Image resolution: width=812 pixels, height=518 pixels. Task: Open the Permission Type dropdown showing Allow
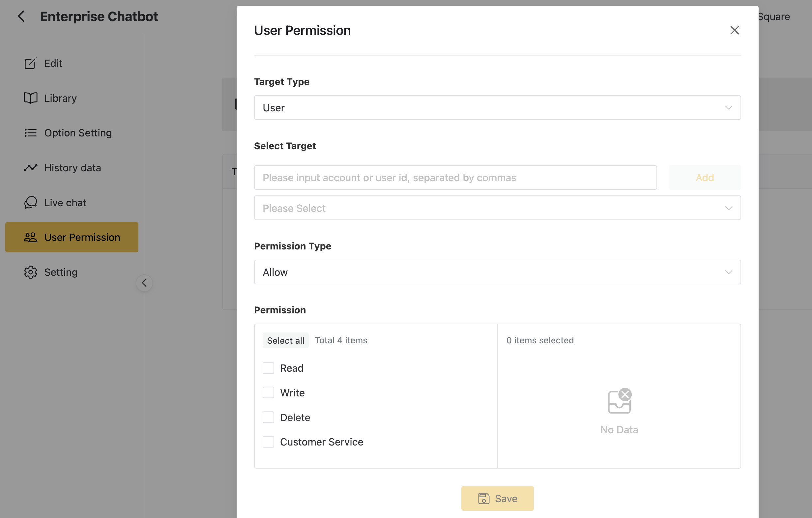coord(497,272)
